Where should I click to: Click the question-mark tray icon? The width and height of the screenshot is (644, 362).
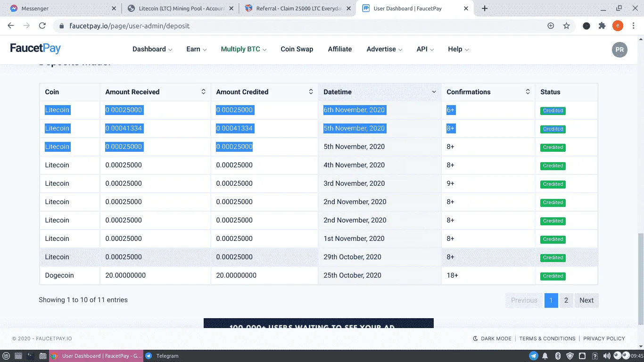click(x=594, y=356)
